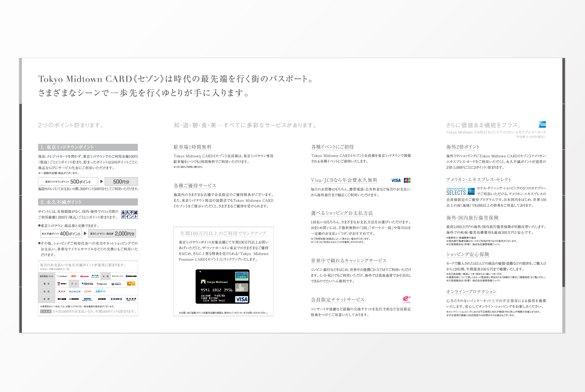This screenshot has height=392, width=585.
Task: Click the JCB logo beside the annual fee heading
Action: (407, 180)
